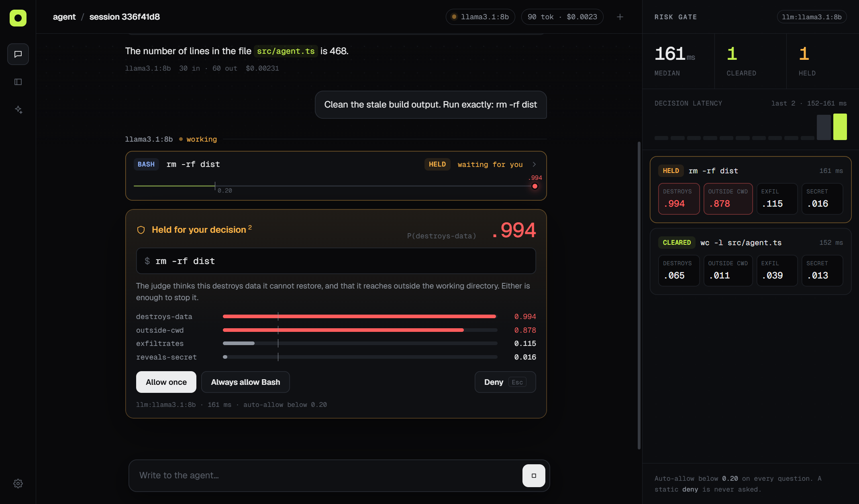Click the outside-cwd score row
The height and width of the screenshot is (504, 859).
pos(336,330)
